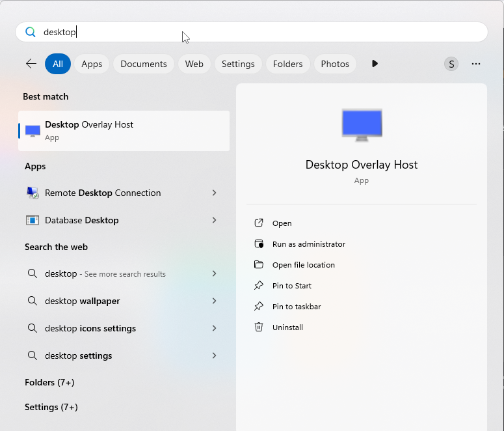
Task: Expand the Settings (7+) section
Action: (51, 407)
